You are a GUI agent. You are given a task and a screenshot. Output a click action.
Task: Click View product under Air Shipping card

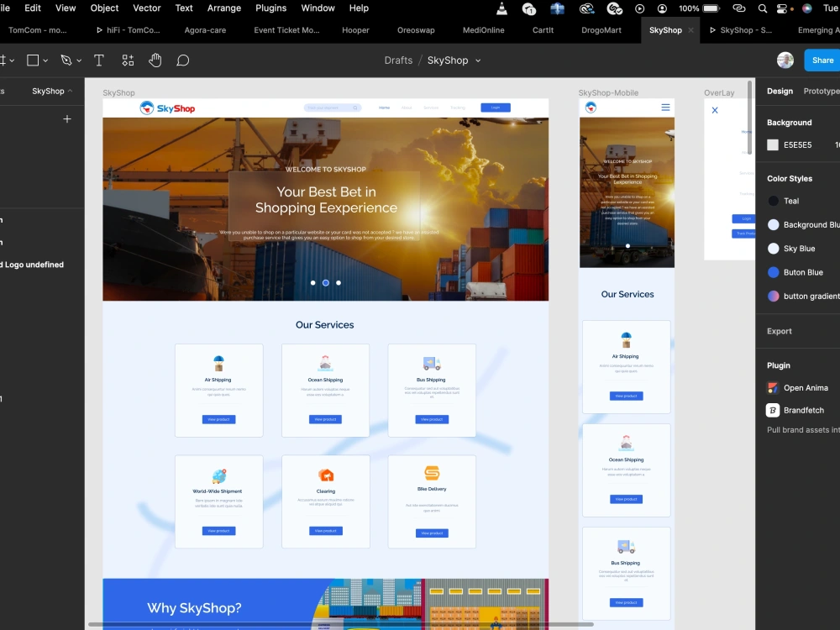(218, 419)
